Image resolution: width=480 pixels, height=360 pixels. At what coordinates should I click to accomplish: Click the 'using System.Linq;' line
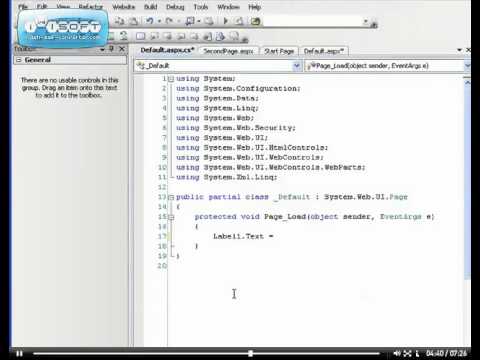217,108
